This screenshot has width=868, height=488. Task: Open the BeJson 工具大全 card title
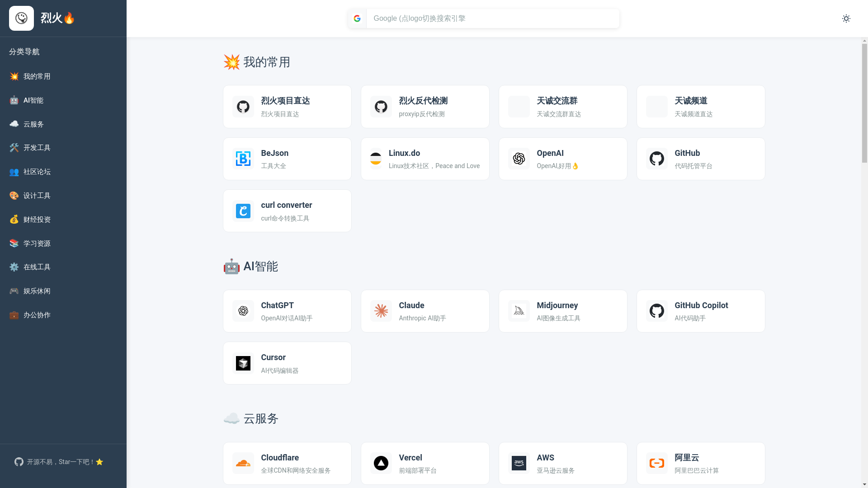[274, 153]
